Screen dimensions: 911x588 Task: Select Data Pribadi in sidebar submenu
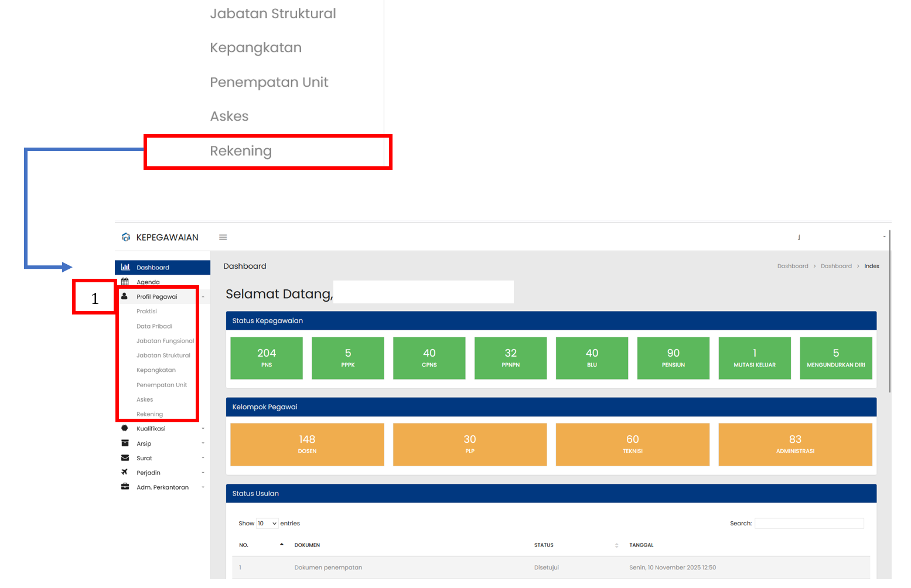[154, 326]
